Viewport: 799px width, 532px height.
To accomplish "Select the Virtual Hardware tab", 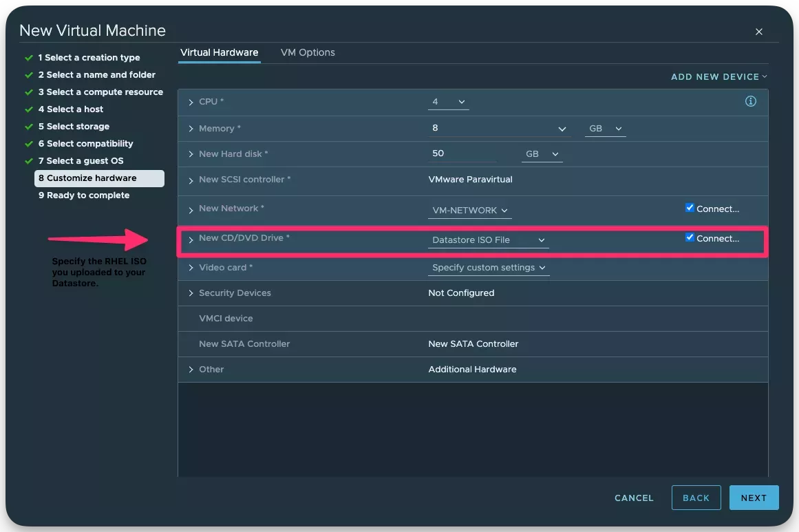I will pos(219,52).
